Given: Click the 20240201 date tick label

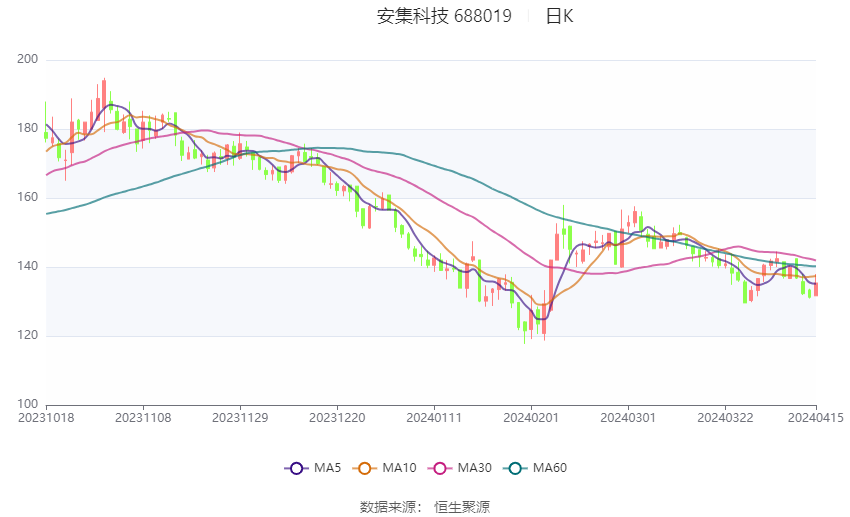Looking at the screenshot, I should point(531,418).
